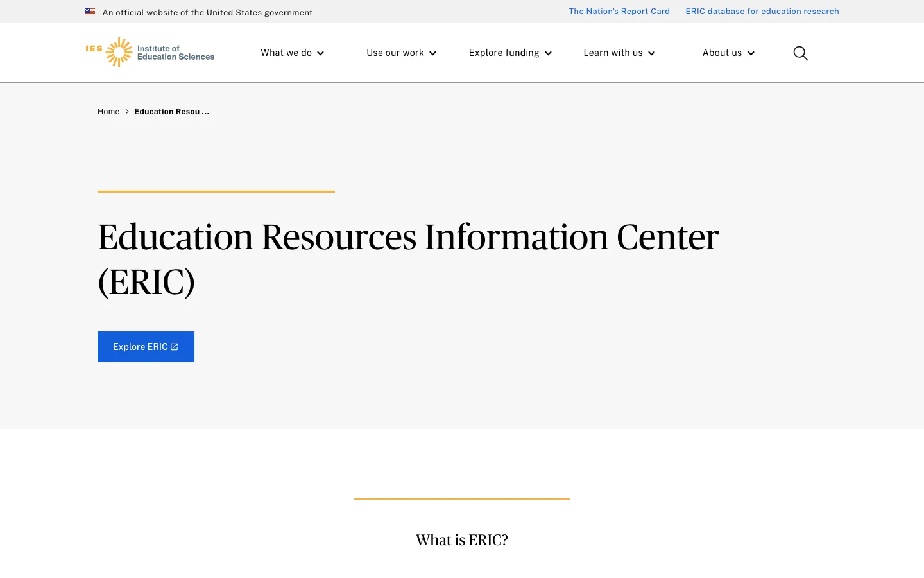This screenshot has height=578, width=924.
Task: Click the What is ERIC? heading
Action: [x=462, y=540]
